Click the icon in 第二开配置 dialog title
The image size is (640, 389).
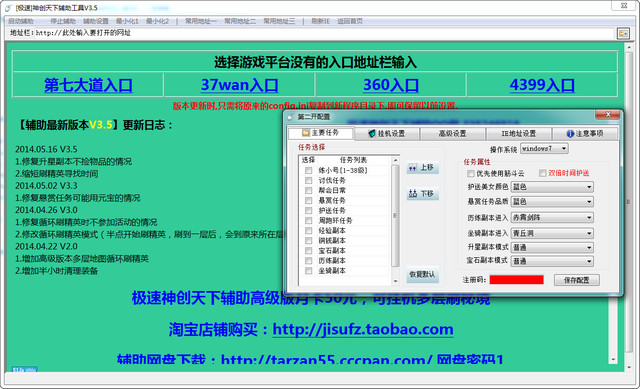pyautogui.click(x=291, y=117)
